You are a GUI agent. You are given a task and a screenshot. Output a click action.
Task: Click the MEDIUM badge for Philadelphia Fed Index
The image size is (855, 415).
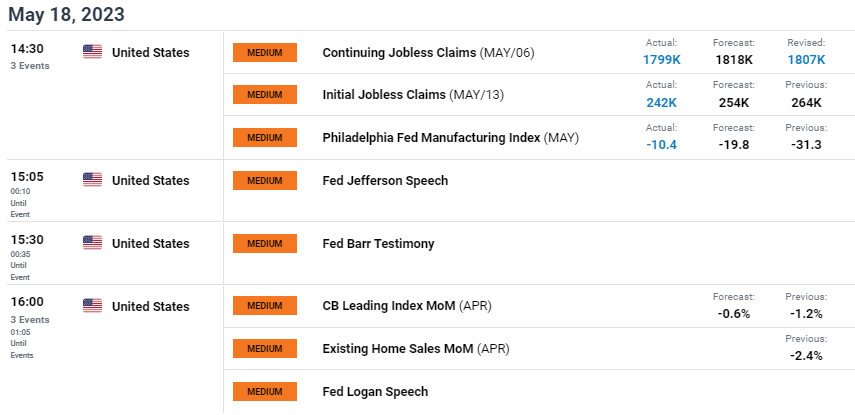pos(265,137)
